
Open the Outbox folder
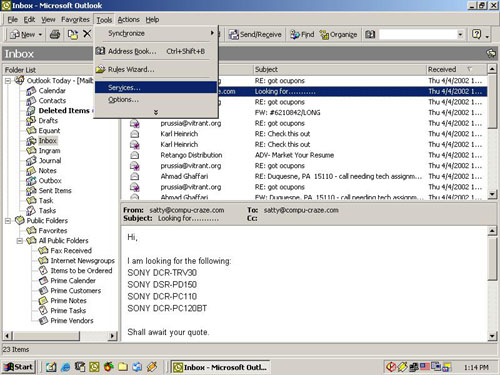click(x=50, y=181)
